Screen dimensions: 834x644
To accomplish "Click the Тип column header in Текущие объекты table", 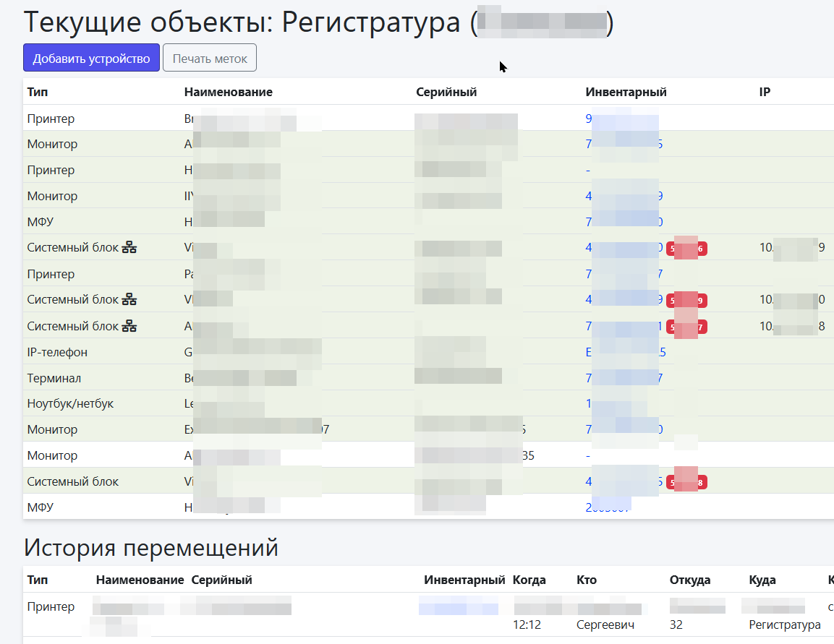I will tap(38, 92).
